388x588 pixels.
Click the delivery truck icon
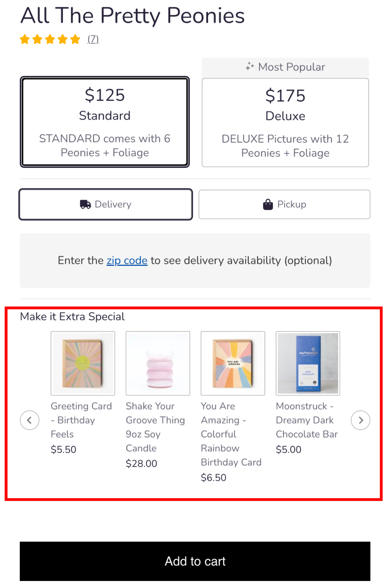point(85,205)
